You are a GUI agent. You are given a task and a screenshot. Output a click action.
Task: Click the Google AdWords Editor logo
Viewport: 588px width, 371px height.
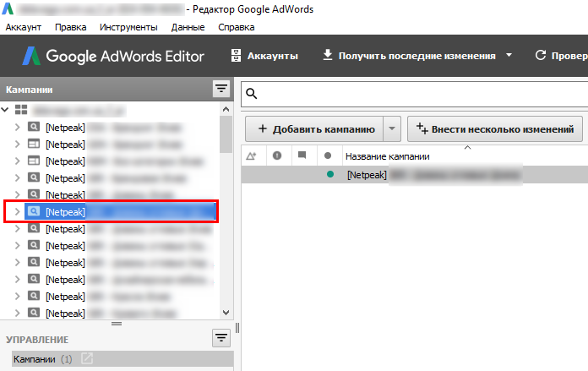(113, 57)
